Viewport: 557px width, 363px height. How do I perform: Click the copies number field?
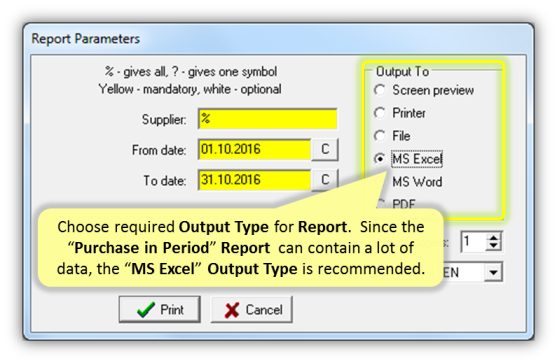coord(473,242)
